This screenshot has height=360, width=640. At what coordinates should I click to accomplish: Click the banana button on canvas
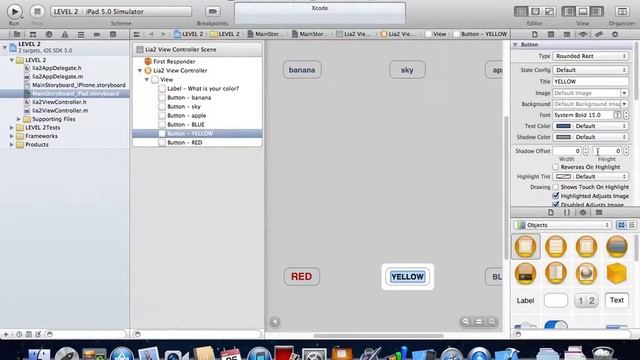click(x=302, y=70)
